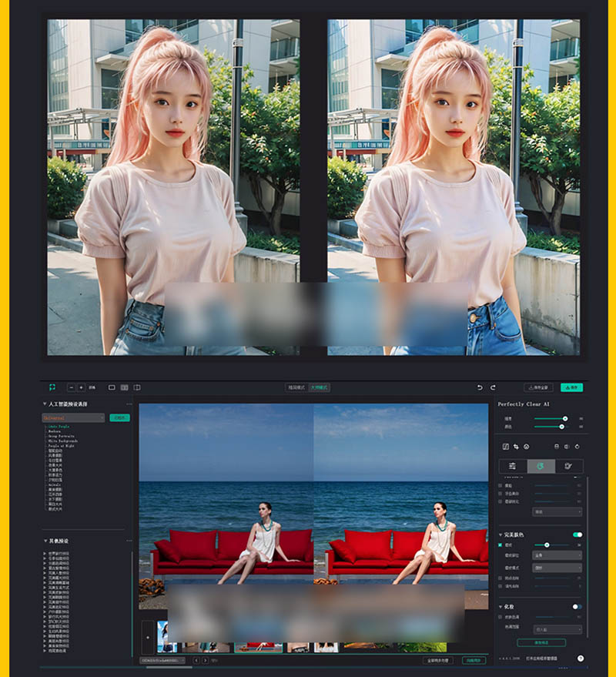Zoom out with the minus button

(72, 387)
